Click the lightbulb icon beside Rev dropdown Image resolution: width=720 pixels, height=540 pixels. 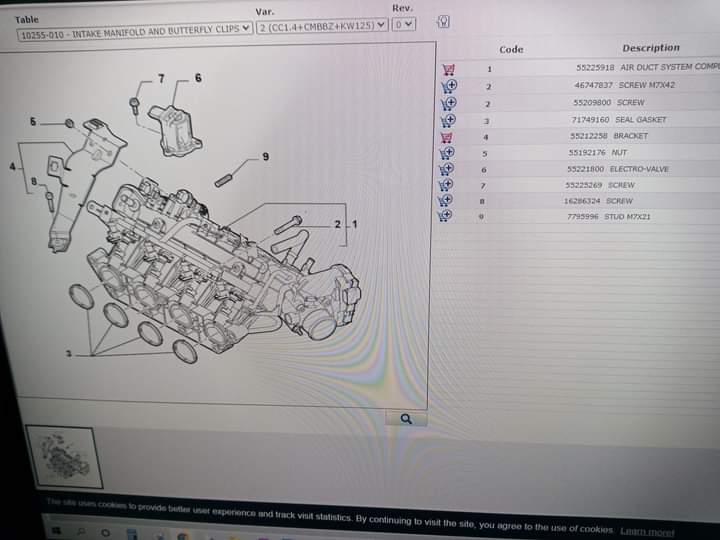(x=443, y=23)
